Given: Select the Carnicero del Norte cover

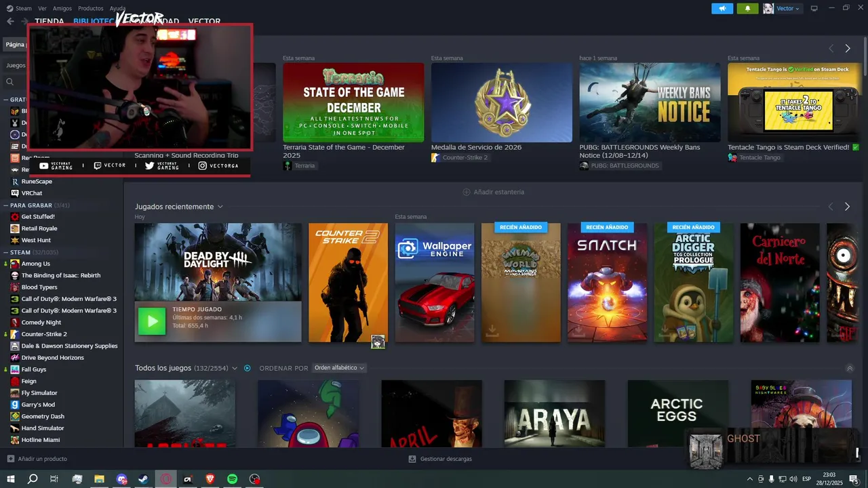Looking at the screenshot, I should click(780, 283).
